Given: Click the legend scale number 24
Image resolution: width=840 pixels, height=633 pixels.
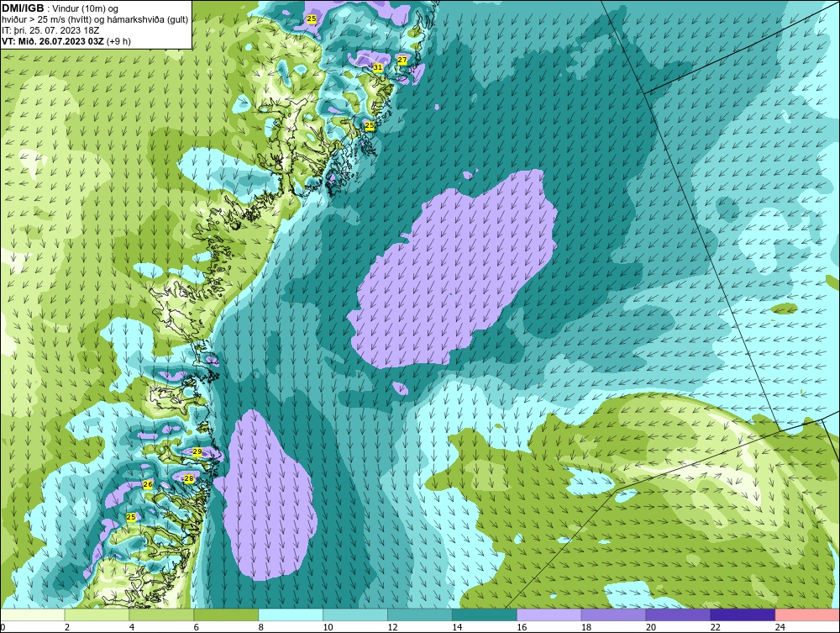Looking at the screenshot, I should [780, 627].
